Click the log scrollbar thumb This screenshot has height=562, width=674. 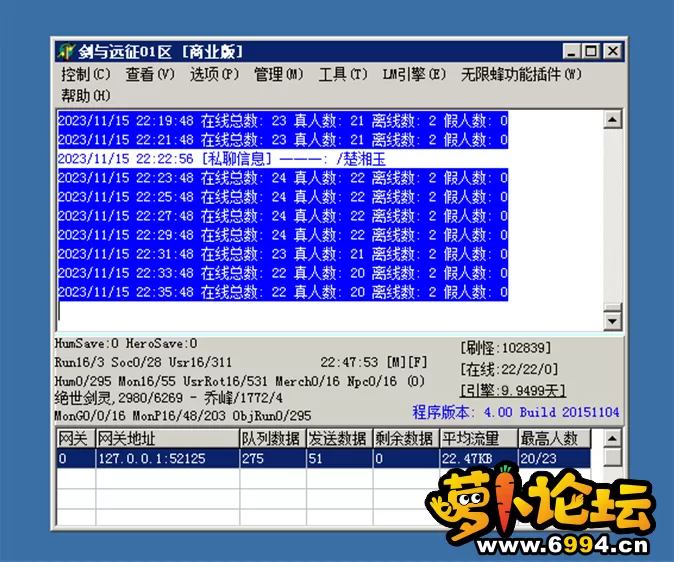point(613,307)
